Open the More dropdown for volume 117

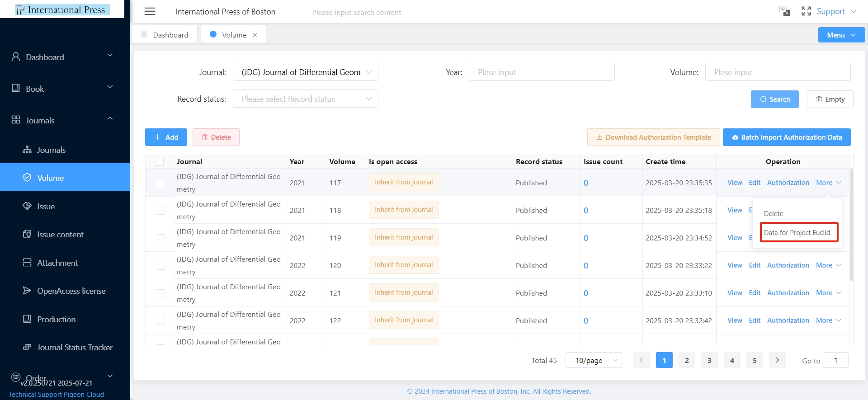tap(828, 182)
